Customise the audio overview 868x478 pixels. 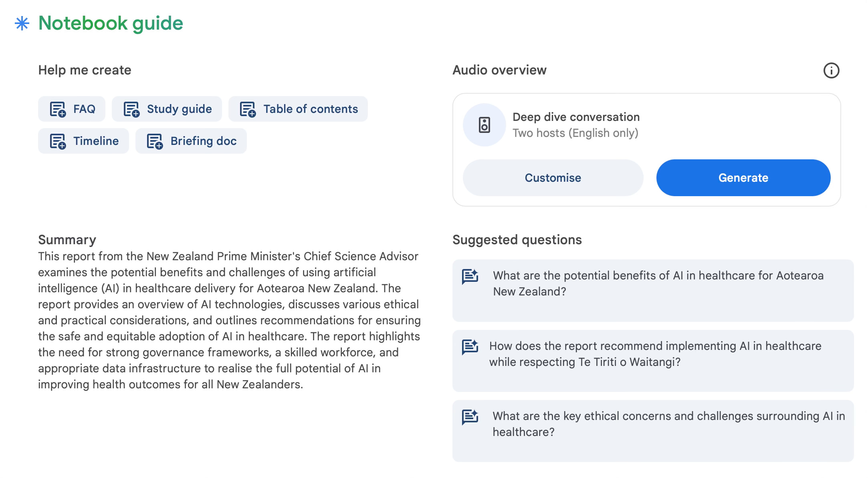click(553, 178)
